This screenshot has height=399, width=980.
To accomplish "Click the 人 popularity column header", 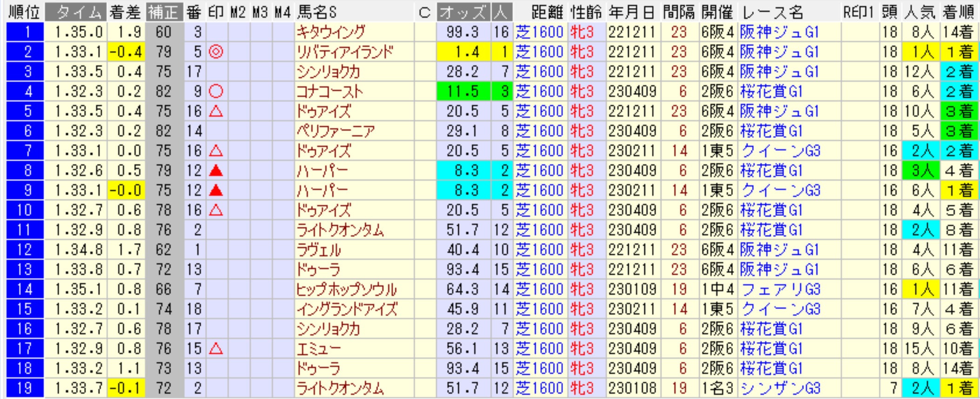I will coord(501,12).
